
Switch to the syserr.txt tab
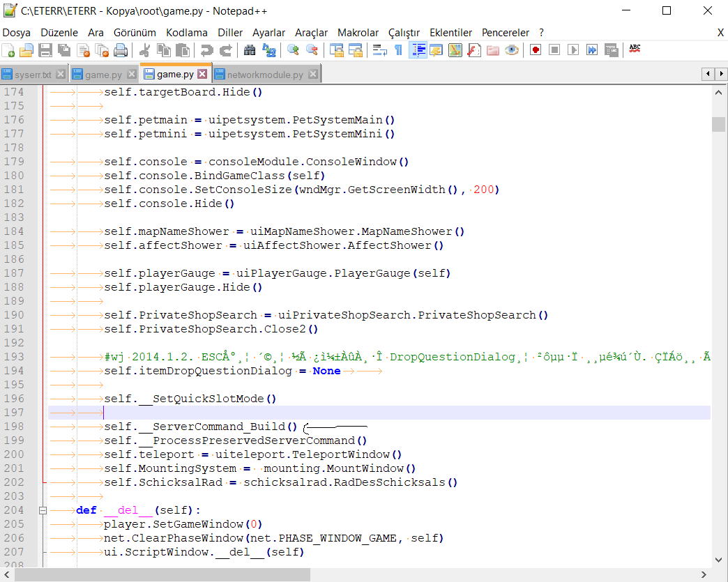point(33,75)
